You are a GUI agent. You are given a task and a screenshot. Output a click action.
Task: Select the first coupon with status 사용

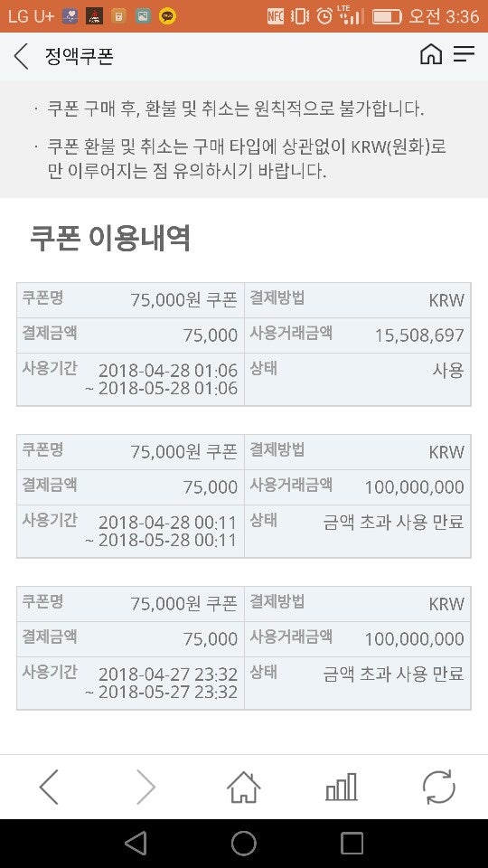coord(244,344)
